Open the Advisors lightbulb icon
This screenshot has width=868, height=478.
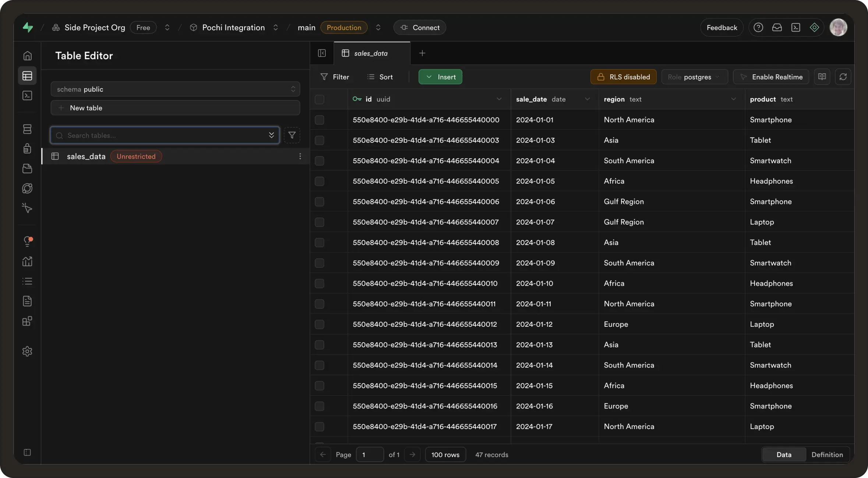pos(27,241)
